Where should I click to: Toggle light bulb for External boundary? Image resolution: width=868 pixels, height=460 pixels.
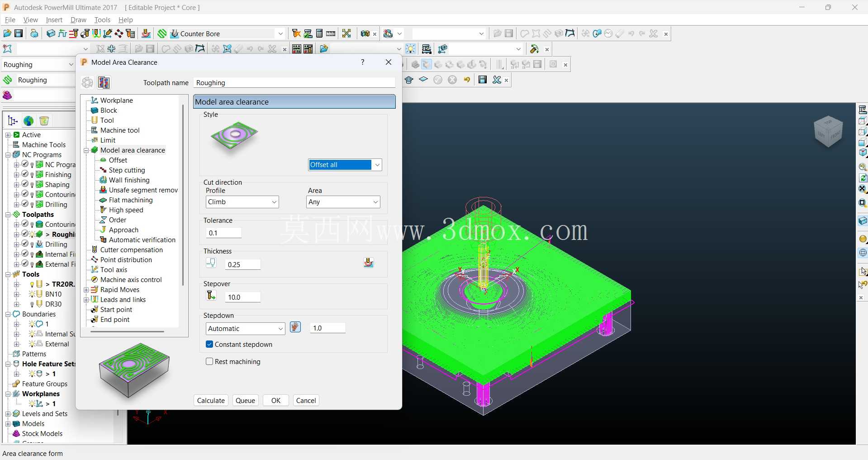pyautogui.click(x=32, y=344)
